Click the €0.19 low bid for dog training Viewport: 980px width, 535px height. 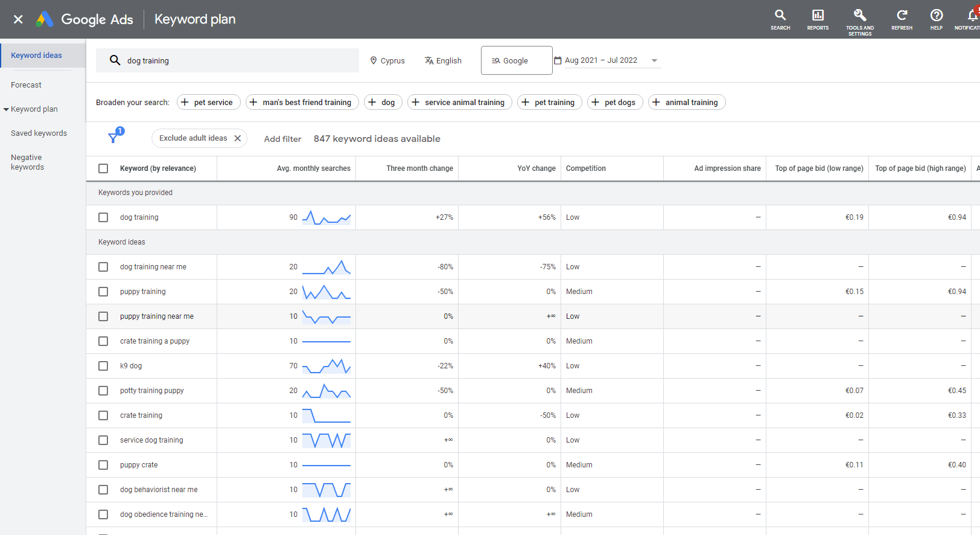854,217
